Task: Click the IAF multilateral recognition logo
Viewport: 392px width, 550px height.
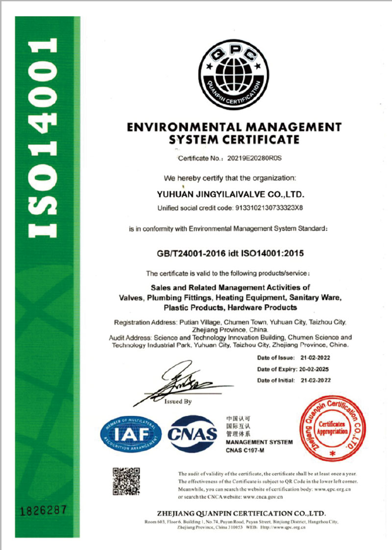Action: pyautogui.click(x=131, y=434)
